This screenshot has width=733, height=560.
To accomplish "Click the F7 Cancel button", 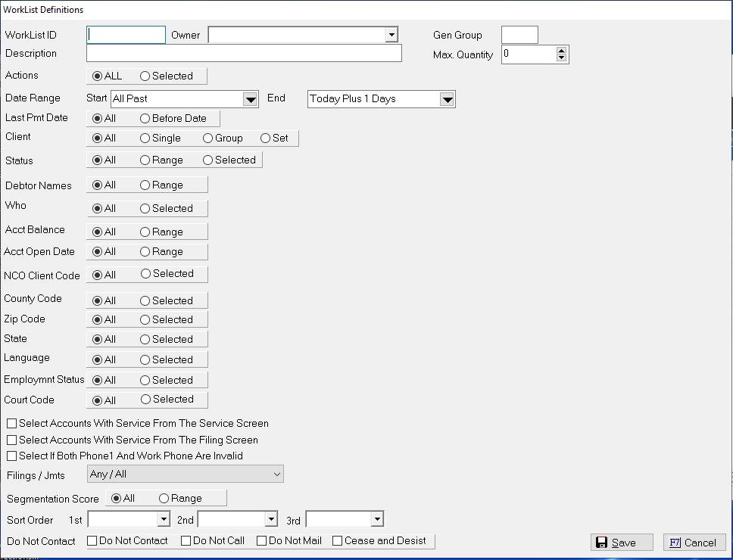I will coord(694,543).
